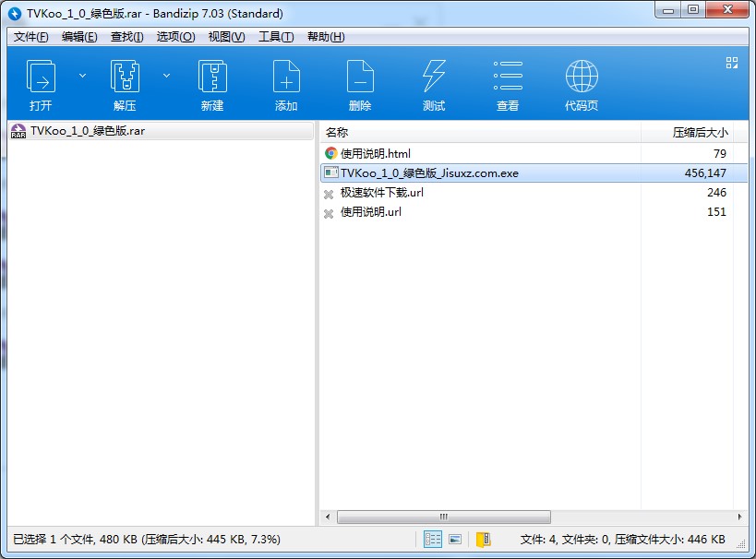This screenshot has height=559, width=756.
Task: Click the icon of 使用说明.url
Action: 329,213
